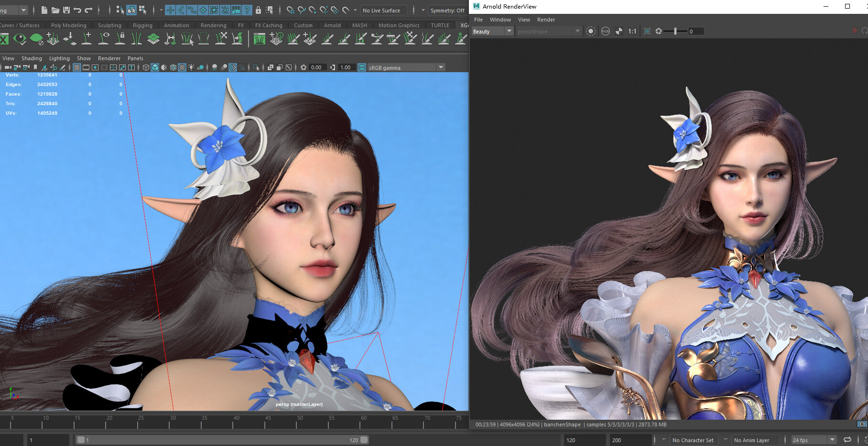
Task: Toggle the surface selection mask diamond icon
Action: [203, 10]
